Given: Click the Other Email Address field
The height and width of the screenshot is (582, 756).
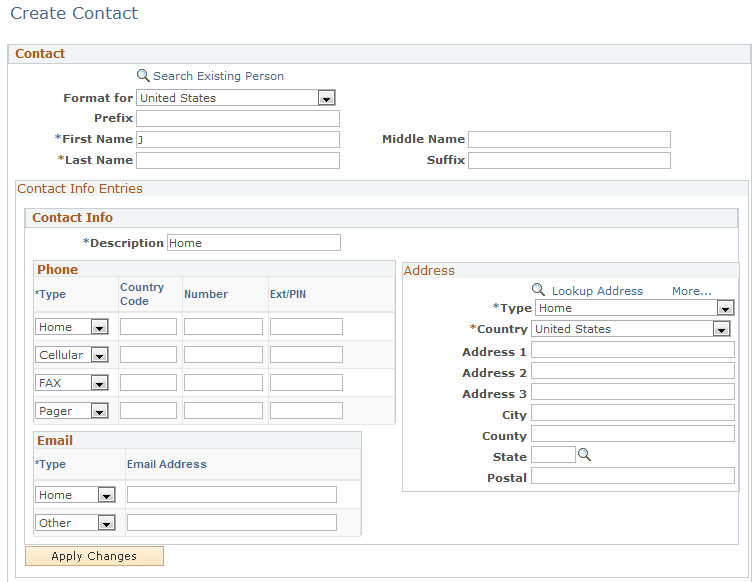Looking at the screenshot, I should coord(232,523).
